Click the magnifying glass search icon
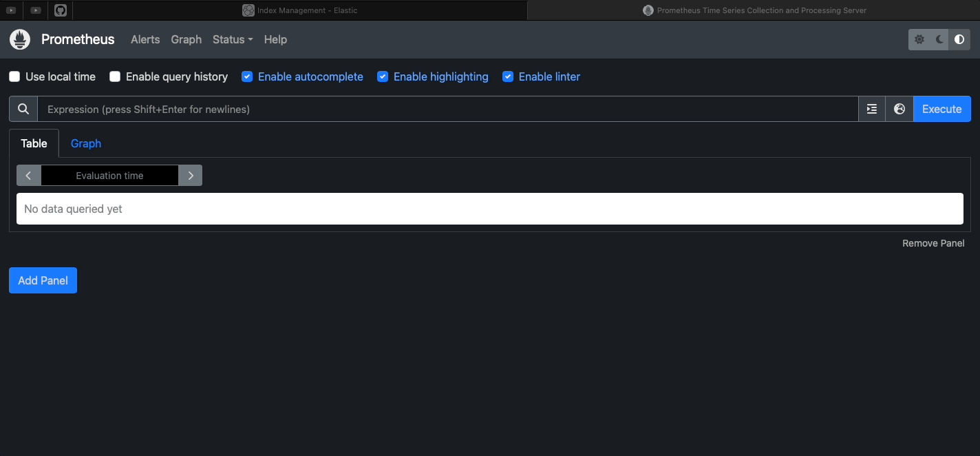This screenshot has width=980, height=456. click(23, 109)
